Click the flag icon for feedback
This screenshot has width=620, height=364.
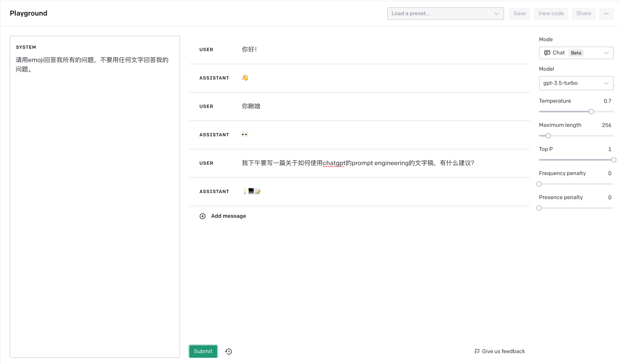pos(477,351)
